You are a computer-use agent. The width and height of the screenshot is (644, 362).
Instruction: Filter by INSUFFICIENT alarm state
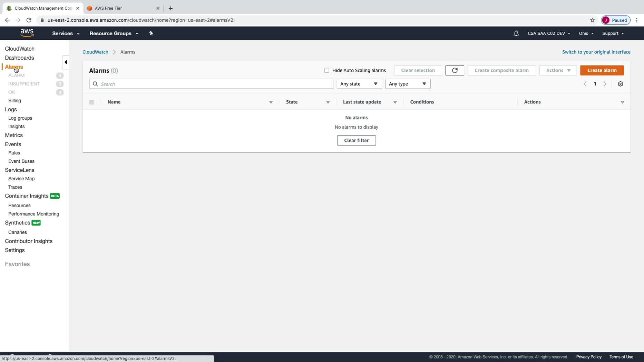24,84
